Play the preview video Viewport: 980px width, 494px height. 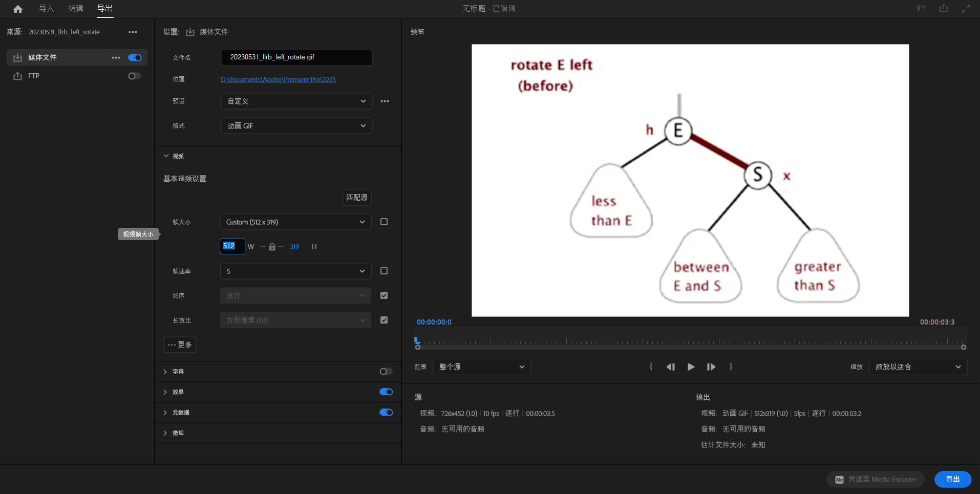(691, 367)
